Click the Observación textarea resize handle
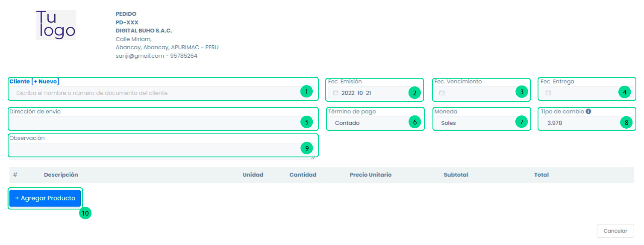644x245 pixels. point(313,157)
